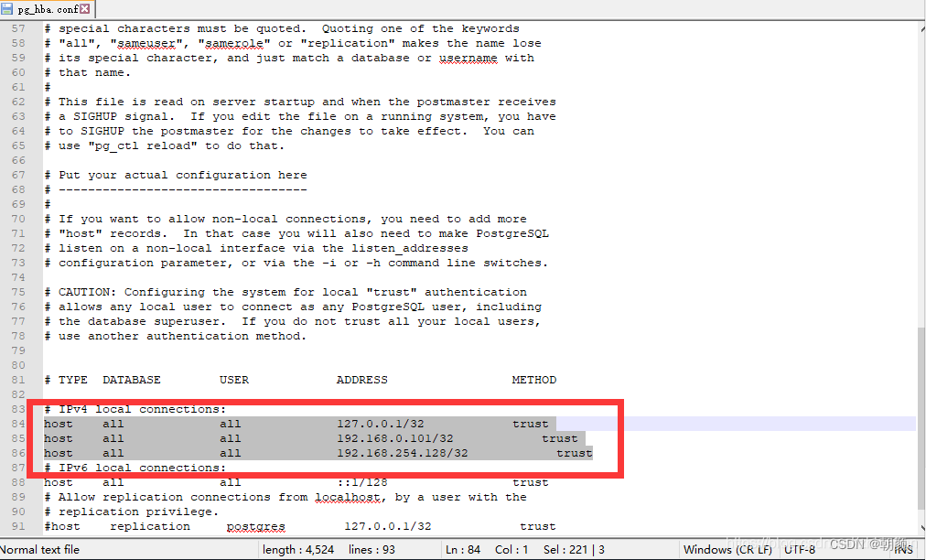The image size is (926, 560).
Task: Click the underlined word 'username' on line 59
Action: 468,58
